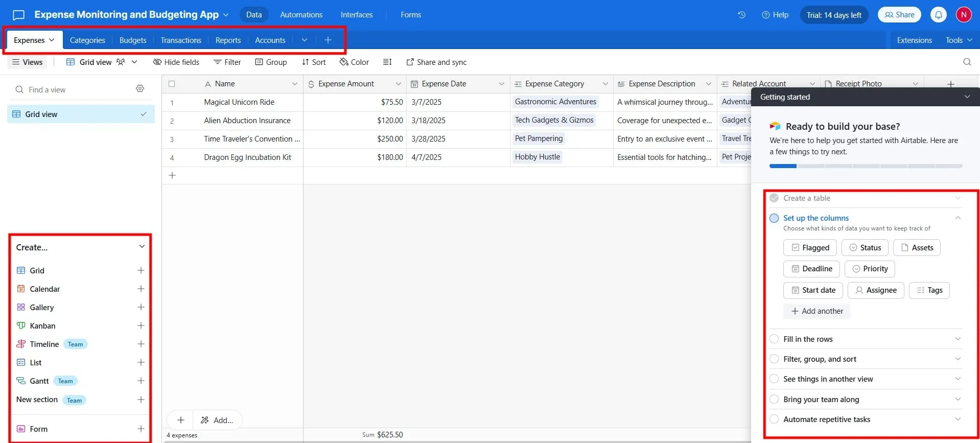This screenshot has width=980, height=443.
Task: Open Extensions panel
Action: point(914,40)
